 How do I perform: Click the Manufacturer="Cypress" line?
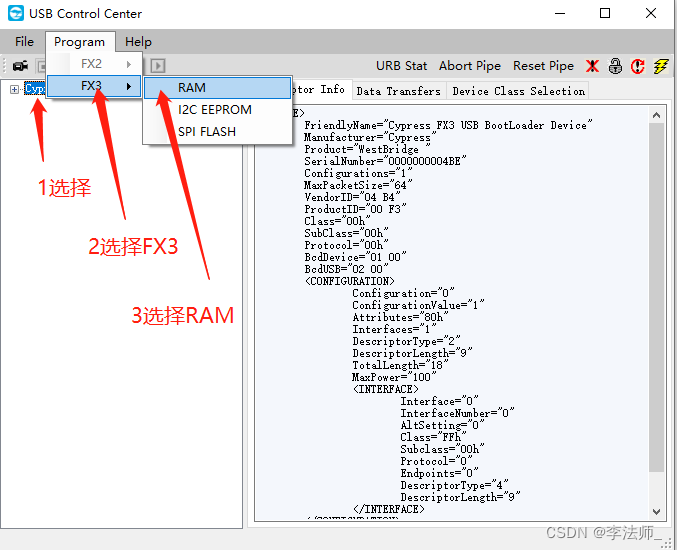point(370,137)
